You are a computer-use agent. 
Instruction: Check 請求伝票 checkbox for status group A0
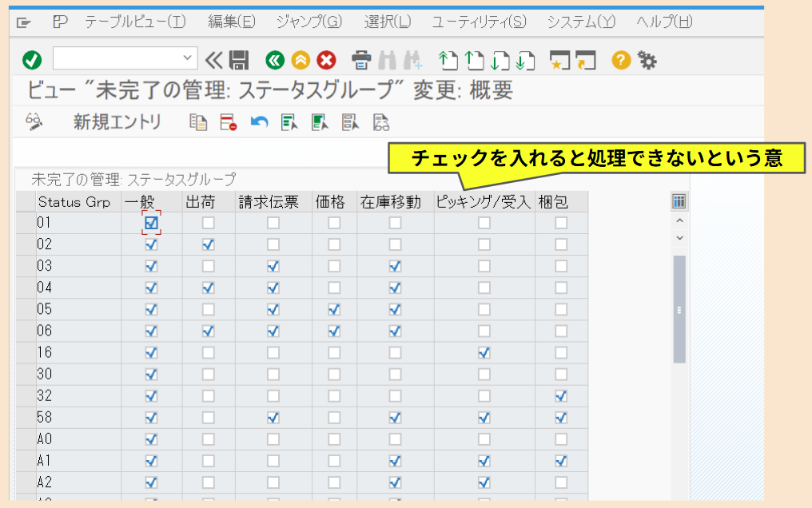coord(273,440)
